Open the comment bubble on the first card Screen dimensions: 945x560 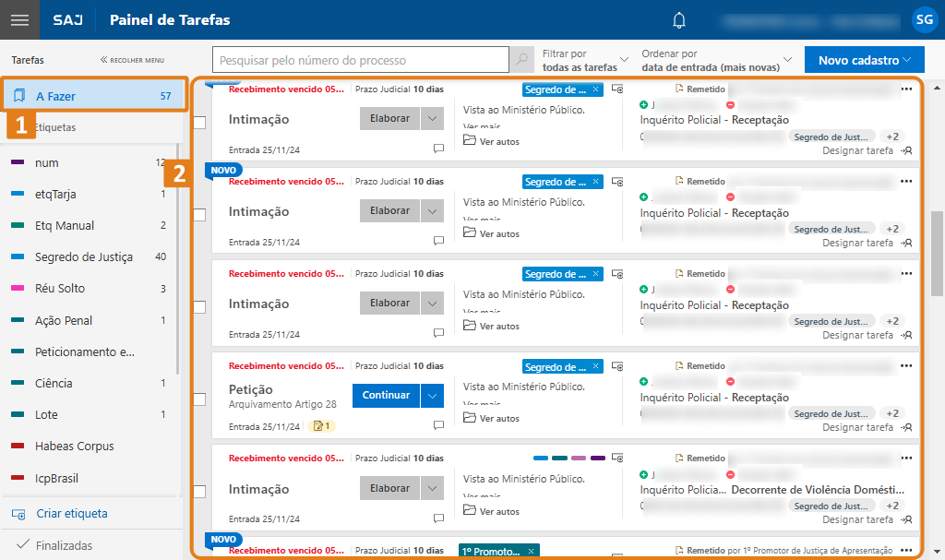tap(438, 148)
